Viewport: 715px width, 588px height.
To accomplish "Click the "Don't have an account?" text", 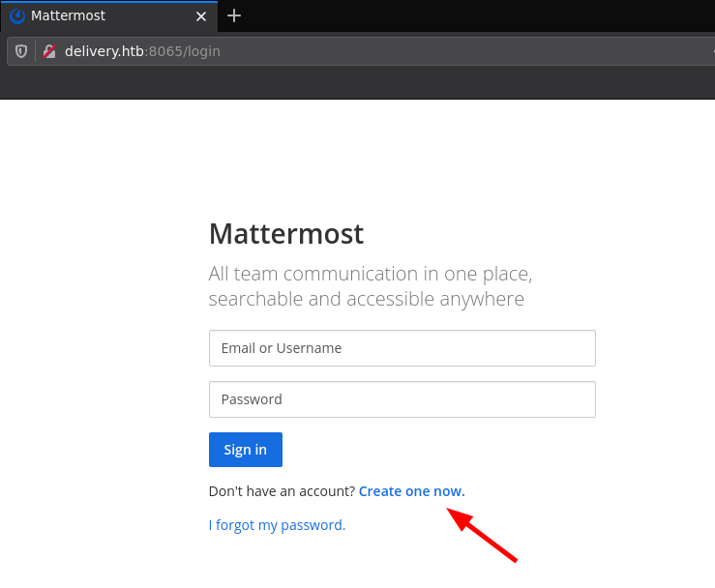I will coord(282,491).
